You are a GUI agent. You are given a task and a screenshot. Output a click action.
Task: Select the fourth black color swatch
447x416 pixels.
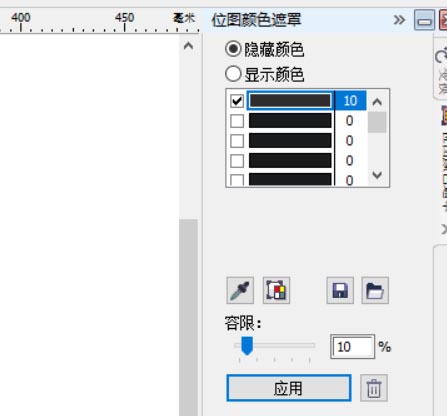click(x=290, y=161)
